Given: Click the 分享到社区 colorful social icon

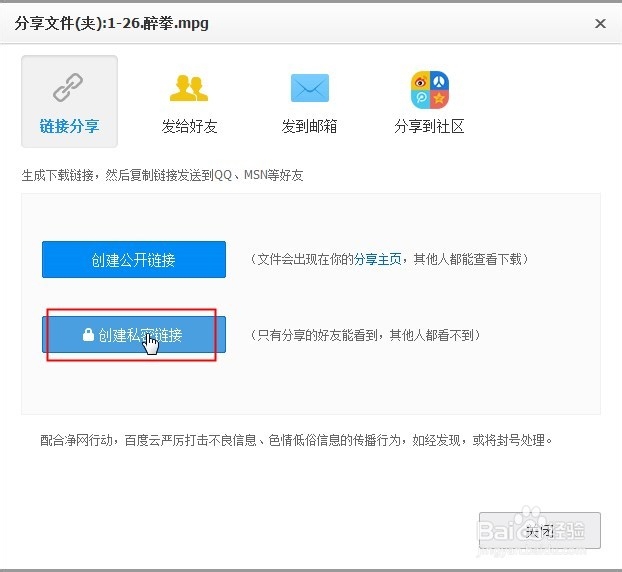Looking at the screenshot, I should coord(430,90).
